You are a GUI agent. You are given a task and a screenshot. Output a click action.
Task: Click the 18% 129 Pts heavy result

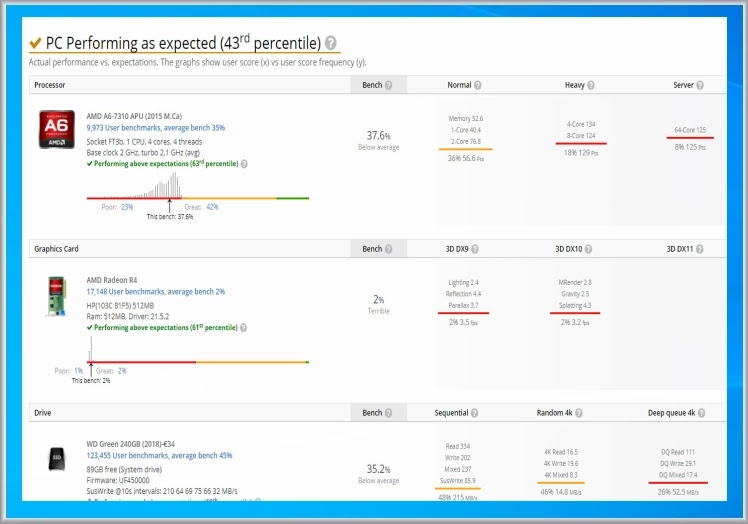(x=581, y=153)
